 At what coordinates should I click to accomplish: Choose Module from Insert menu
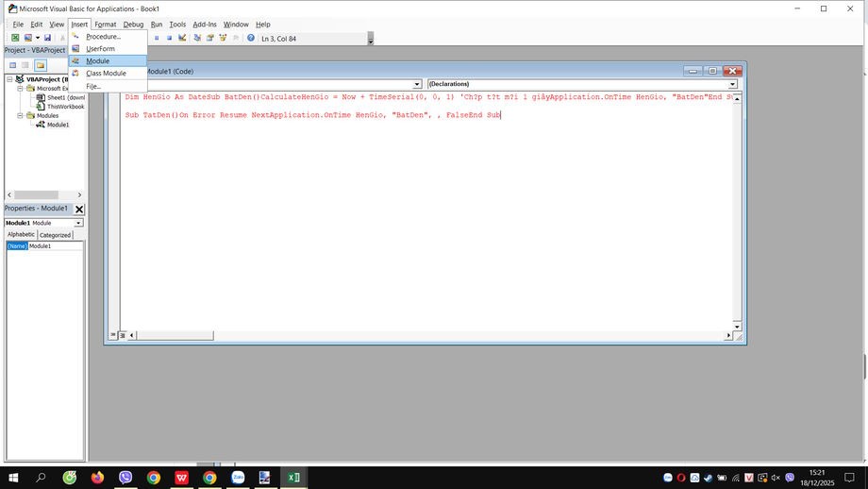click(x=108, y=61)
